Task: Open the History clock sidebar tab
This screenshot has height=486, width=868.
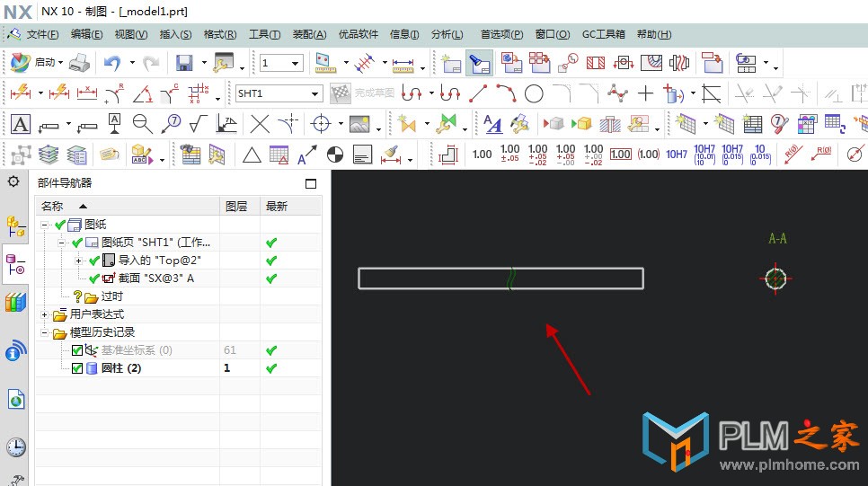Action: point(16,447)
